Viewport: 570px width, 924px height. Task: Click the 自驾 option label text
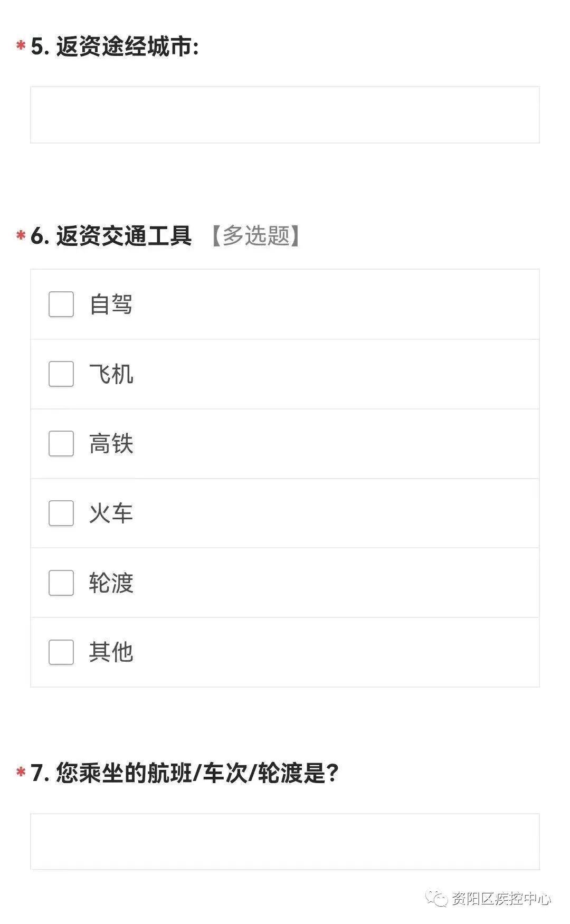[x=111, y=304]
